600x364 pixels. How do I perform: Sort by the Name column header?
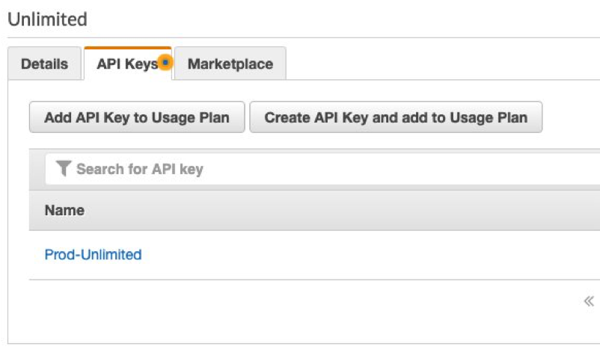click(64, 211)
